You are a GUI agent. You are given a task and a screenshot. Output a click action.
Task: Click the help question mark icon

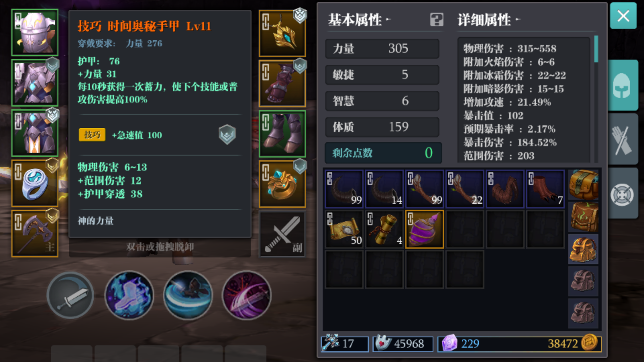436,19
